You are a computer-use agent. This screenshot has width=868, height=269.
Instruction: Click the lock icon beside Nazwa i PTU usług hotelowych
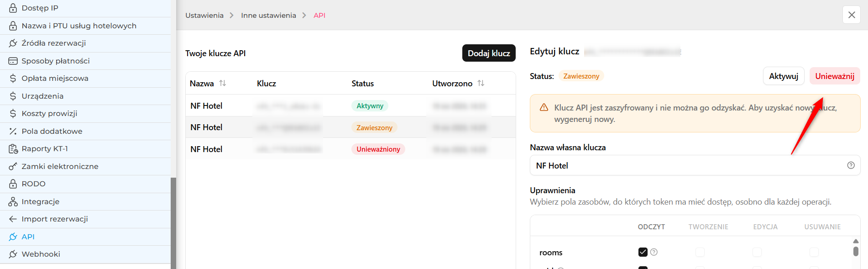tap(13, 26)
